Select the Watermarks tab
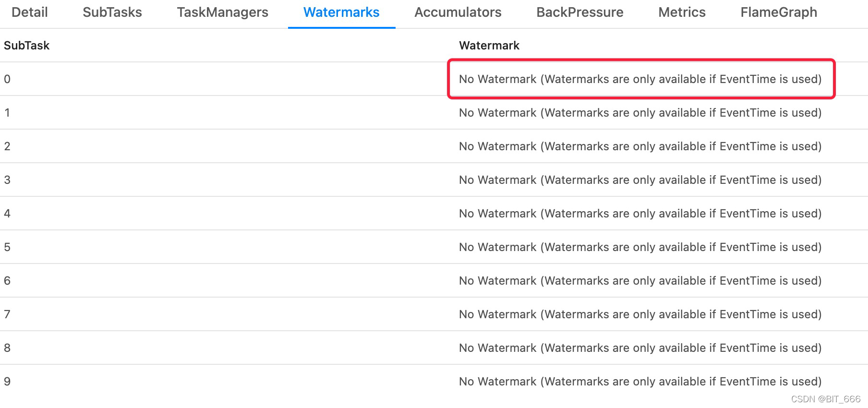868x408 pixels. pyautogui.click(x=341, y=12)
